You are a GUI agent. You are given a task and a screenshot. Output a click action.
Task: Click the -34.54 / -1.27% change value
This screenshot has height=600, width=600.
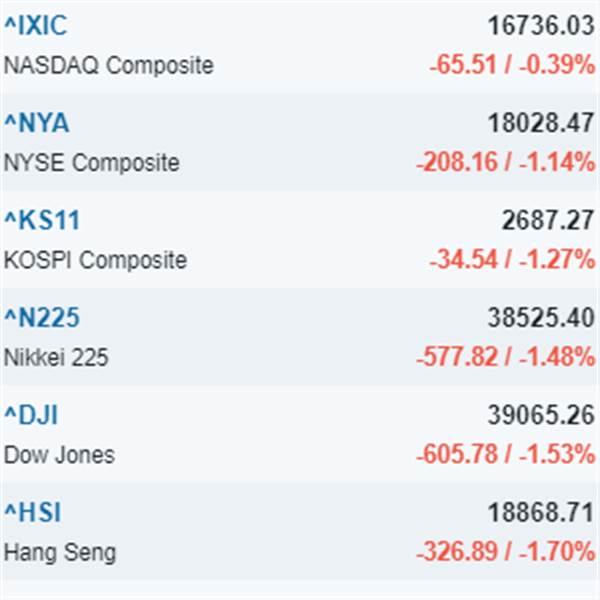pos(512,260)
